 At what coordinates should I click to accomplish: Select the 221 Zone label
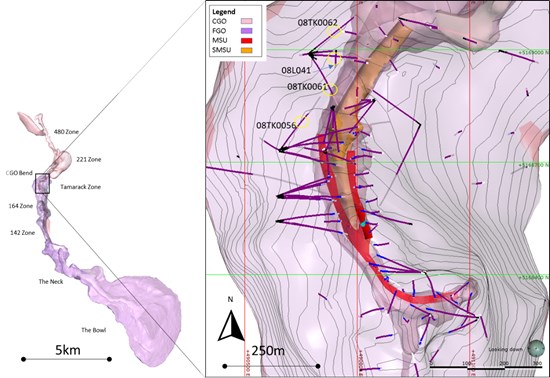[89, 159]
